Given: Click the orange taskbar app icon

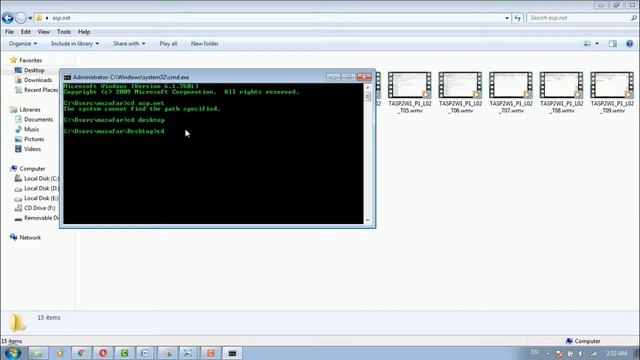Looking at the screenshot, I should click(x=211, y=353).
